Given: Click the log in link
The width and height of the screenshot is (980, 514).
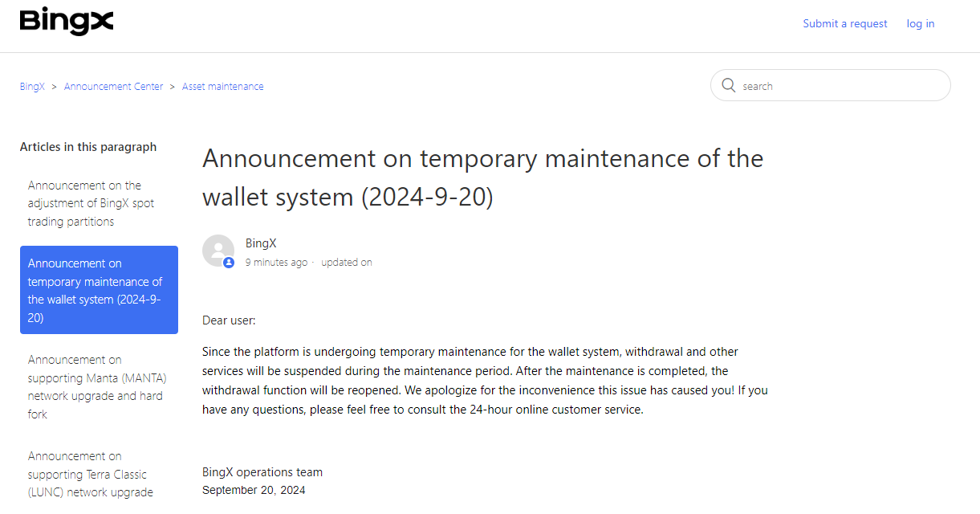Looking at the screenshot, I should [921, 24].
